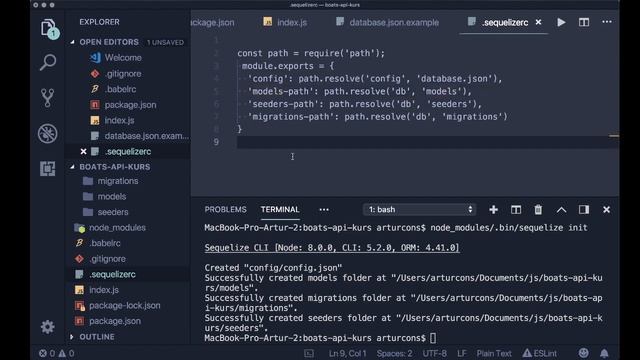Open the Source Control view
This screenshot has width=640, height=360.
[48, 98]
